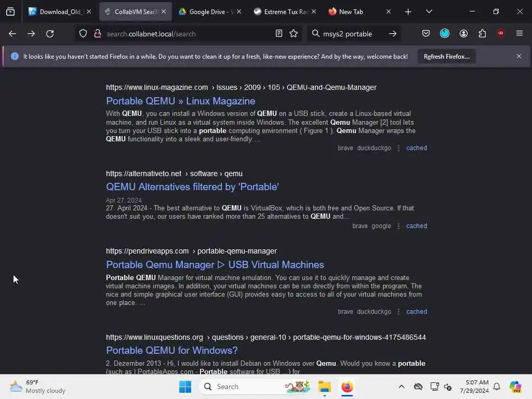Click cloud sync off tray icon
This screenshot has width=532, height=399.
(418, 387)
